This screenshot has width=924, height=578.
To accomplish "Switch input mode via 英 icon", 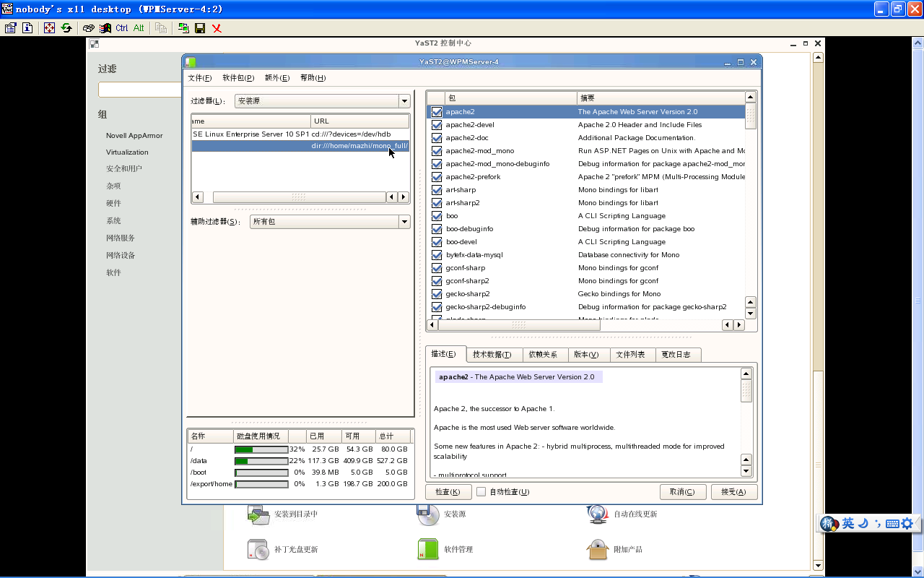I will [848, 524].
